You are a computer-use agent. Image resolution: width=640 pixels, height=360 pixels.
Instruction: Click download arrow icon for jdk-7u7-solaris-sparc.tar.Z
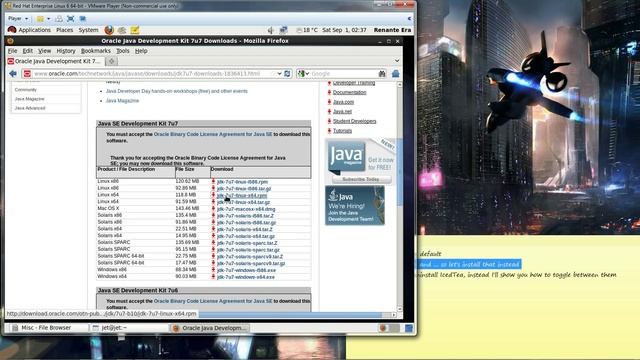coord(213,243)
